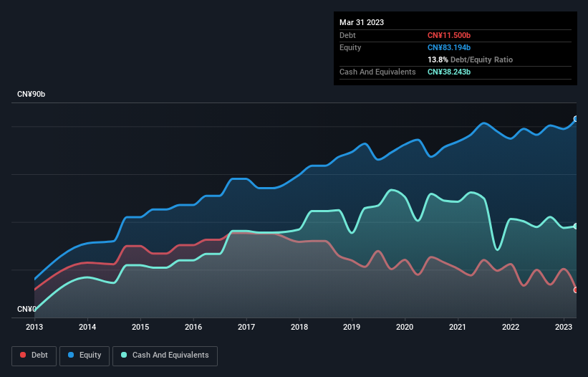Click tooltip Cash And Equivalents row label

pyautogui.click(x=377, y=72)
